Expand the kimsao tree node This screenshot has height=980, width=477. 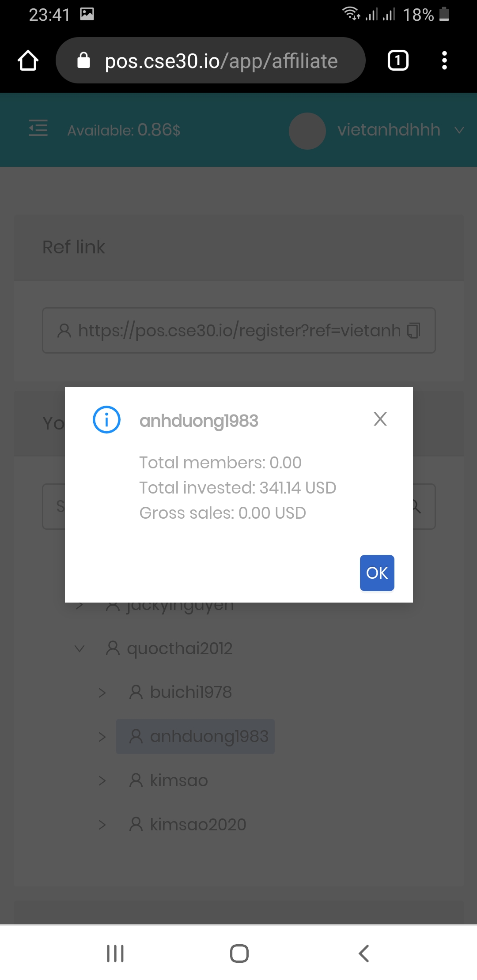pyautogui.click(x=102, y=781)
